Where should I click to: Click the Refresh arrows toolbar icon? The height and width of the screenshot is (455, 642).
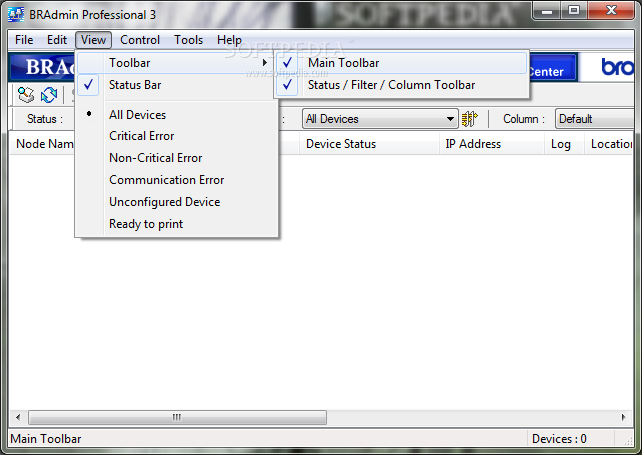coord(49,95)
